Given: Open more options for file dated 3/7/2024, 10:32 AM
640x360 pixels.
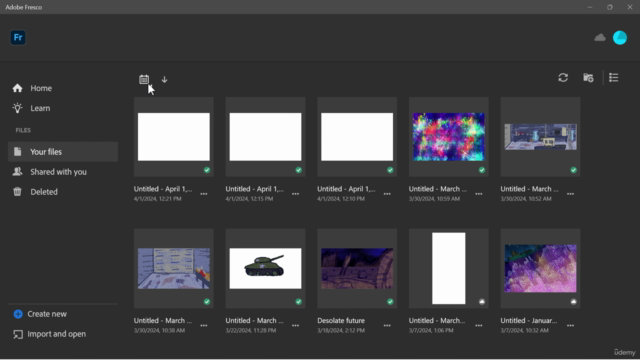Looking at the screenshot, I should tap(570, 326).
